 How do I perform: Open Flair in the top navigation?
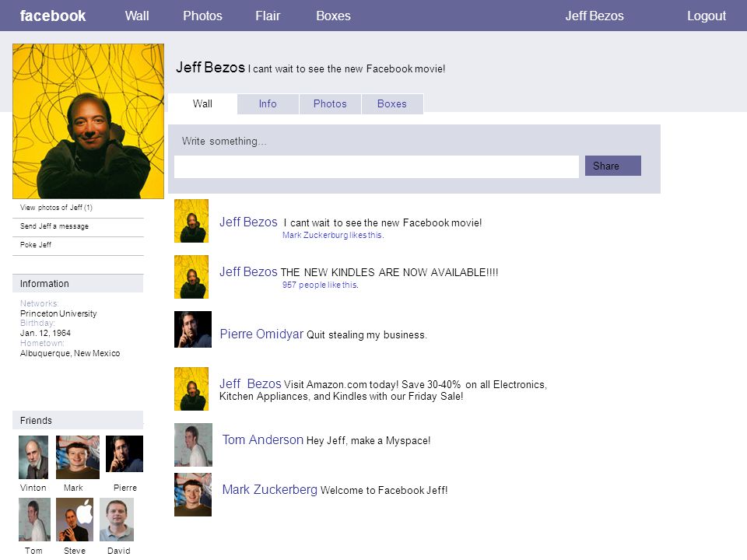268,16
